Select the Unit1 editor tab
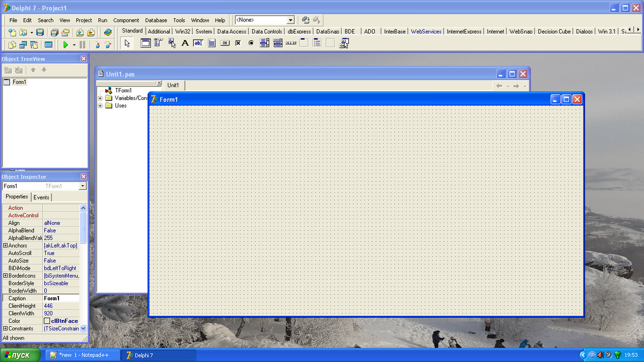644x362 pixels. click(x=173, y=85)
